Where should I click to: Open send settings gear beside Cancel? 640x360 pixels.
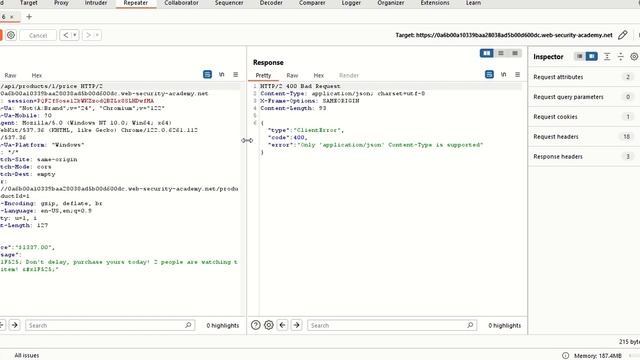click(x=11, y=35)
